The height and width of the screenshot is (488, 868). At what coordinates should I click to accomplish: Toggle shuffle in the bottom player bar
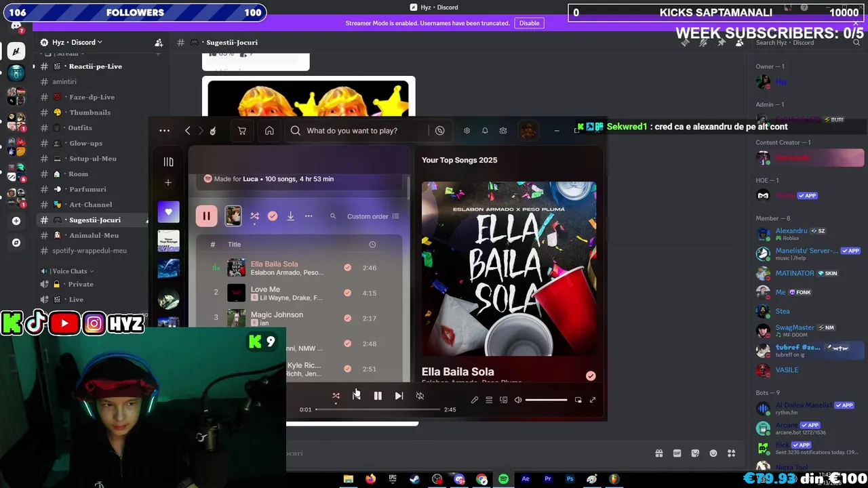point(336,396)
